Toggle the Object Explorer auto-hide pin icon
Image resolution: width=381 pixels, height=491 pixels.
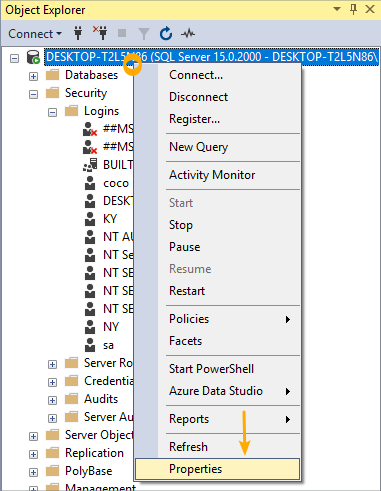353,9
